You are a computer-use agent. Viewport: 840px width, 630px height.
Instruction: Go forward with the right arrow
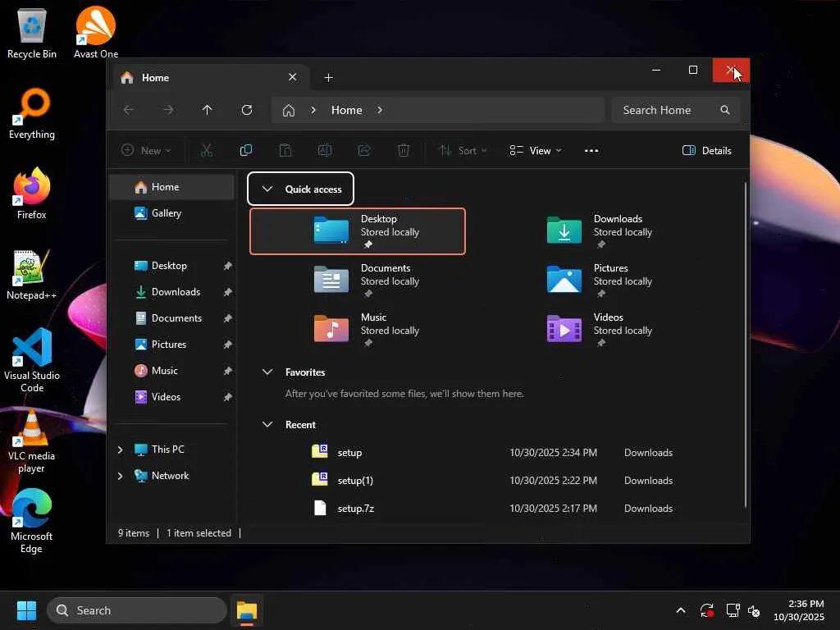(x=168, y=110)
